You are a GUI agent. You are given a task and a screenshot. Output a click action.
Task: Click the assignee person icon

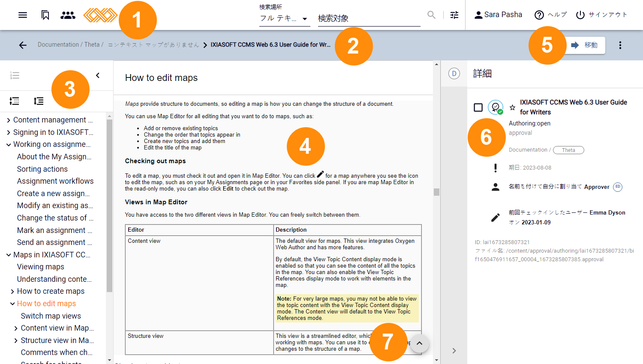tap(496, 187)
